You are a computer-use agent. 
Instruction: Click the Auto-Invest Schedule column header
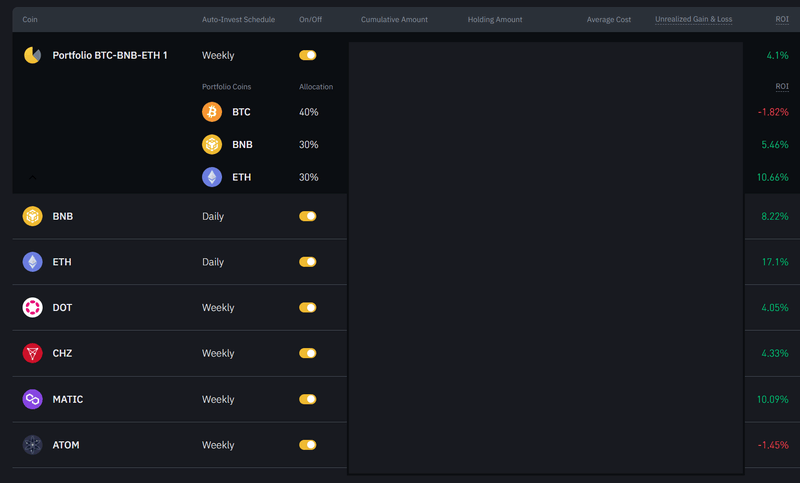[x=238, y=19]
